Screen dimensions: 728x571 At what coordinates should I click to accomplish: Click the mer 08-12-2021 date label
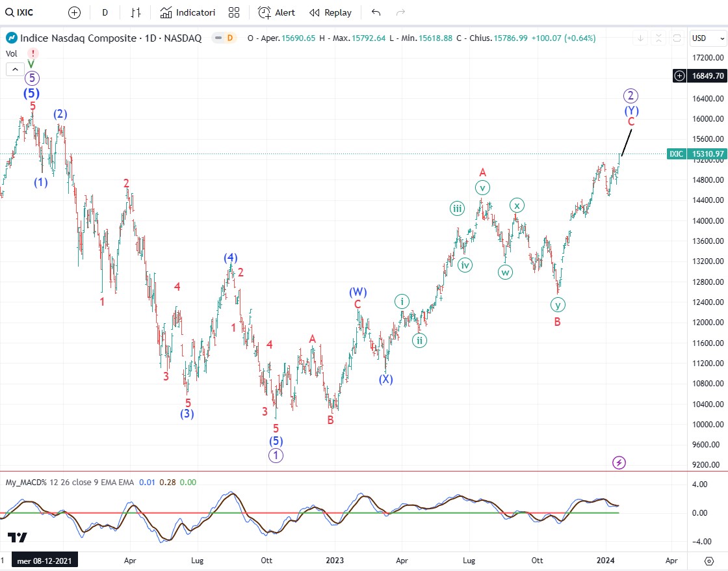45,561
